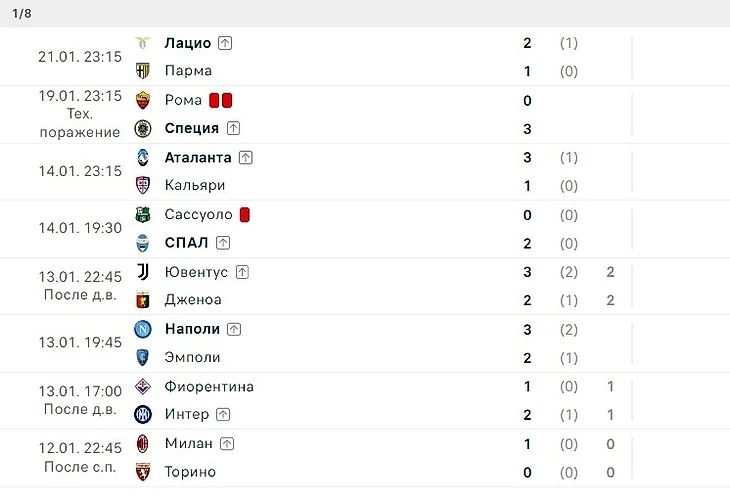Click the Inter team crest icon
Image resolution: width=730 pixels, height=501 pixels.
[142, 414]
